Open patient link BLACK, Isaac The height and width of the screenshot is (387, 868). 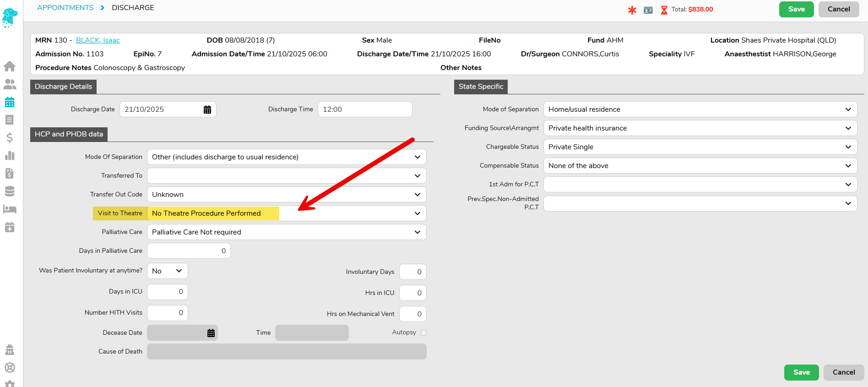[98, 40]
